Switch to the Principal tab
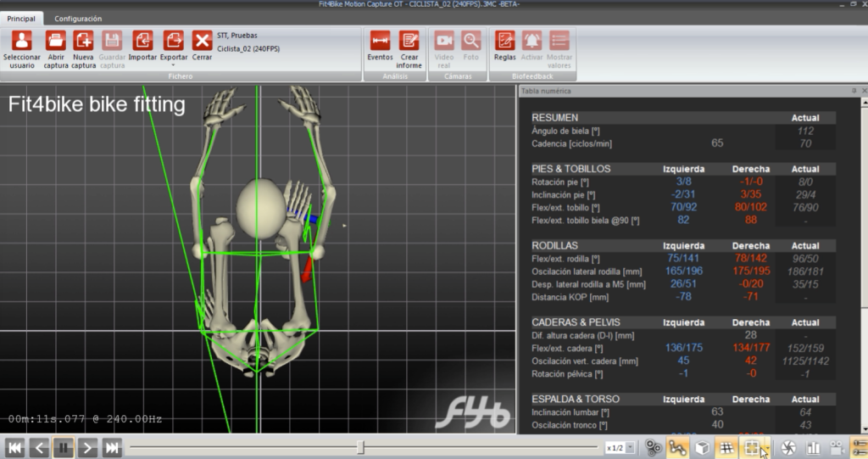 click(x=21, y=19)
